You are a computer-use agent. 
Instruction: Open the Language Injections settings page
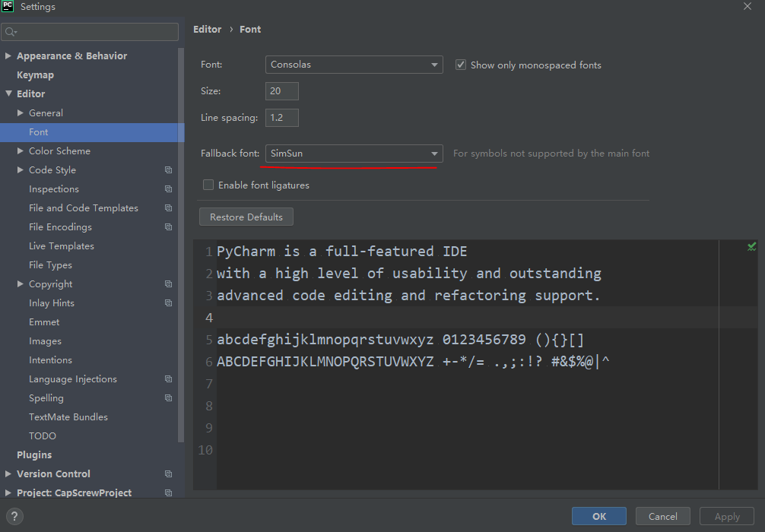[x=73, y=379]
